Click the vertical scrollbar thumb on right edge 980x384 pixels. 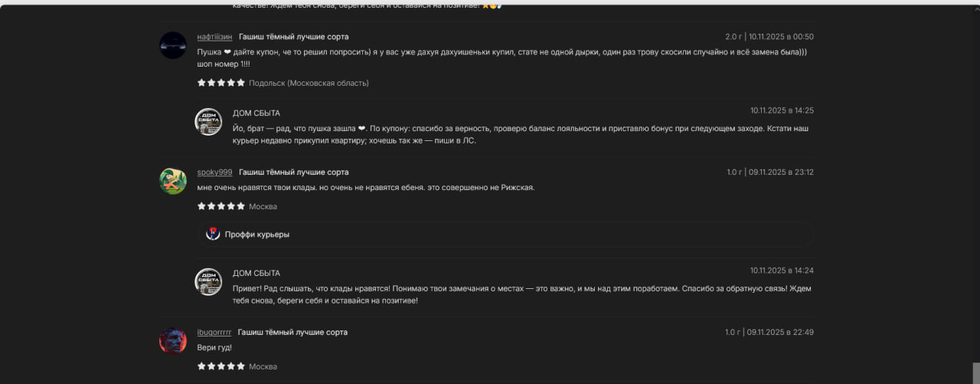click(x=975, y=372)
